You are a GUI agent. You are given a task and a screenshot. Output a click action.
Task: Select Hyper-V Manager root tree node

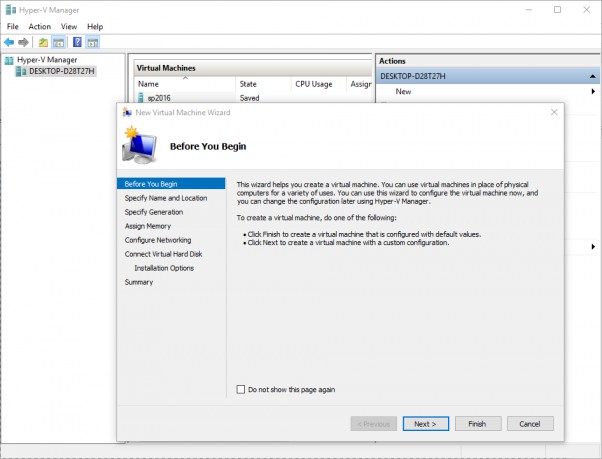[47, 60]
